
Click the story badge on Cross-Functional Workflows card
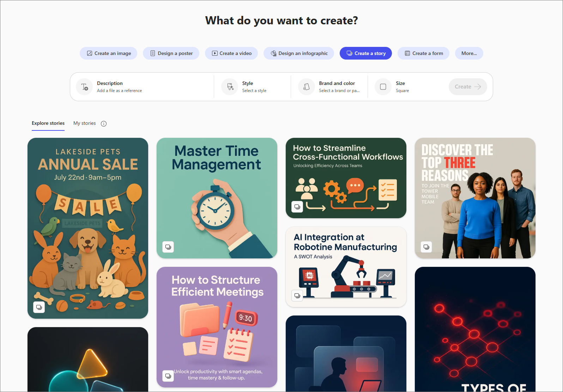(x=297, y=207)
